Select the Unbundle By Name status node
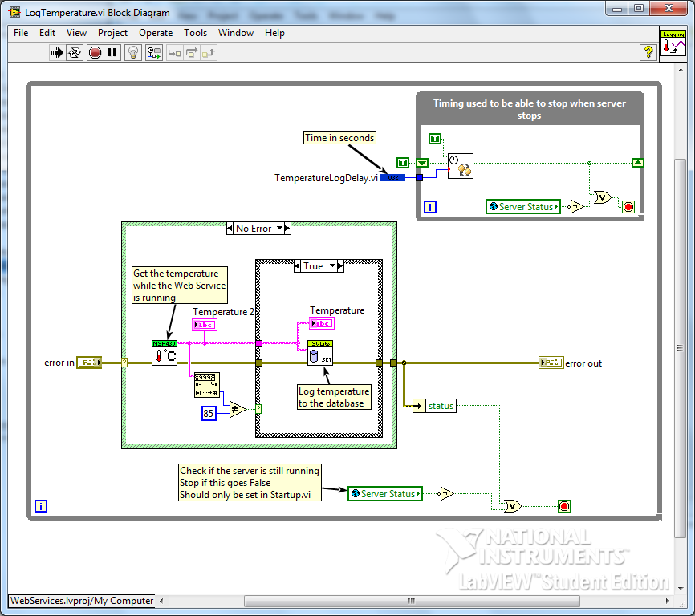This screenshot has width=695, height=616. pyautogui.click(x=434, y=406)
